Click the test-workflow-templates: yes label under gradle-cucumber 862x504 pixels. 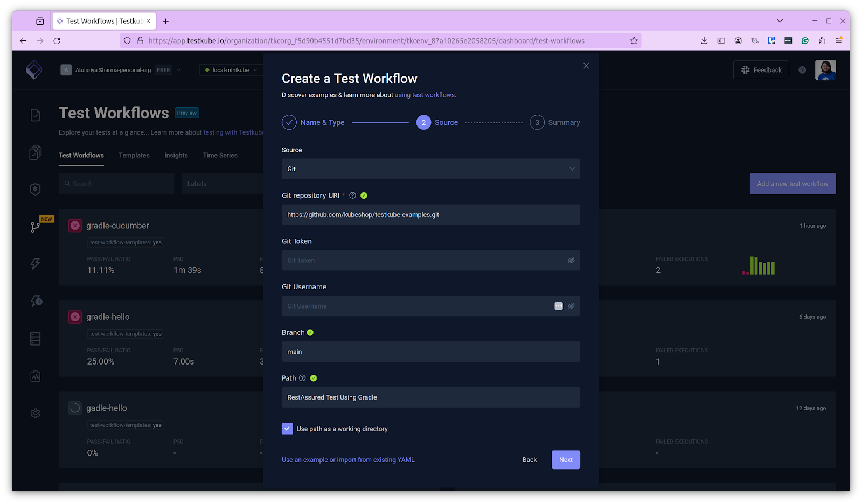click(126, 243)
